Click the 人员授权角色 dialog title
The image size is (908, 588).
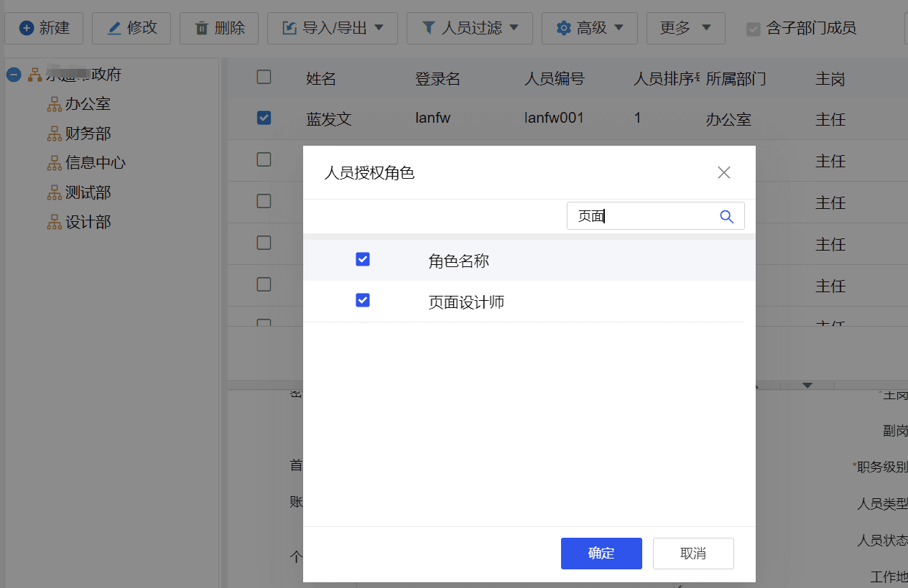[369, 173]
